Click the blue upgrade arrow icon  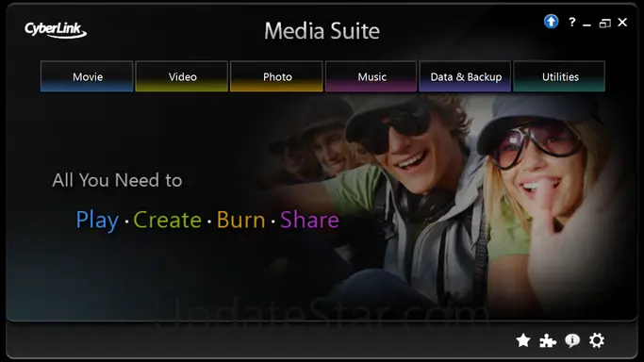point(552,22)
